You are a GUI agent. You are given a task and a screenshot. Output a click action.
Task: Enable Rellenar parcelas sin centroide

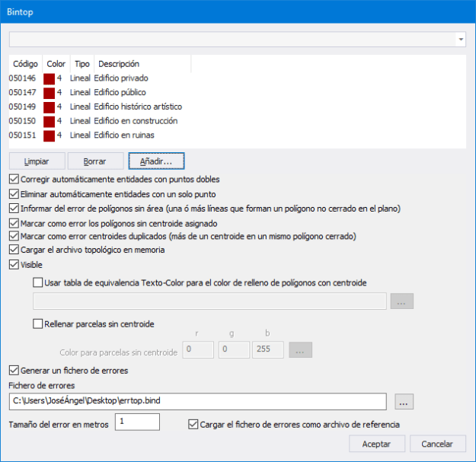coord(38,323)
